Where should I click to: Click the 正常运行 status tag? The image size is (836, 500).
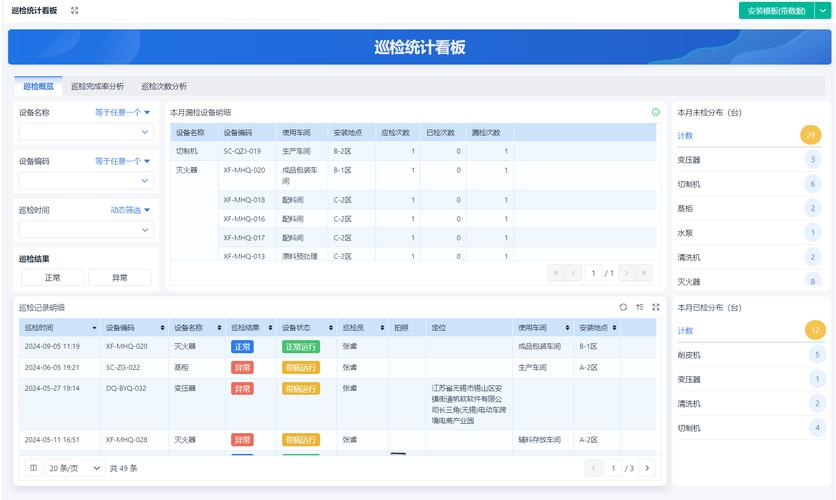click(x=301, y=347)
